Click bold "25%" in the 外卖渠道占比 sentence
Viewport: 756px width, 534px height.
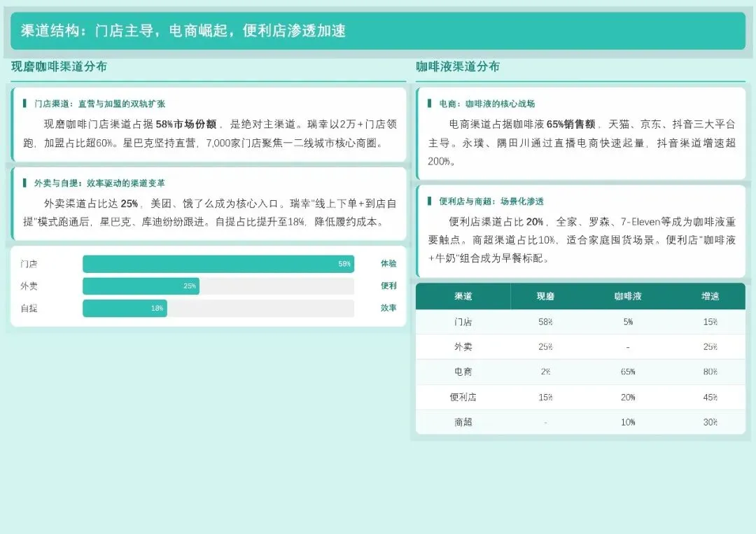[129, 204]
